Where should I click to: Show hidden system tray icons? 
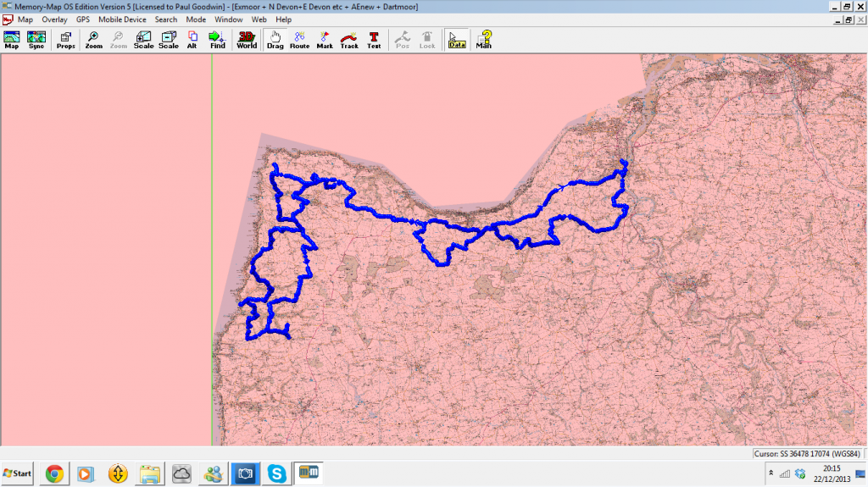click(771, 473)
